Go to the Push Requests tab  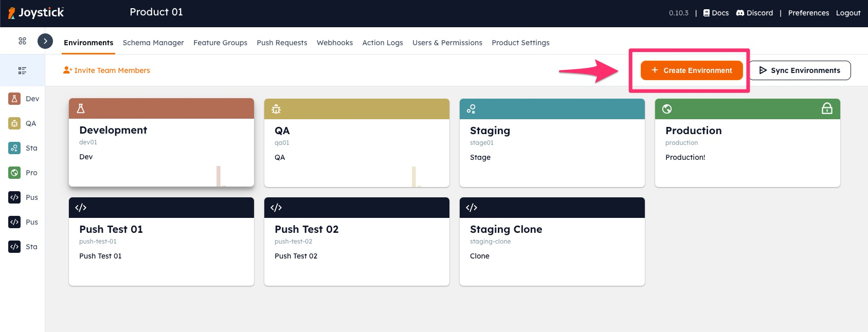click(282, 43)
